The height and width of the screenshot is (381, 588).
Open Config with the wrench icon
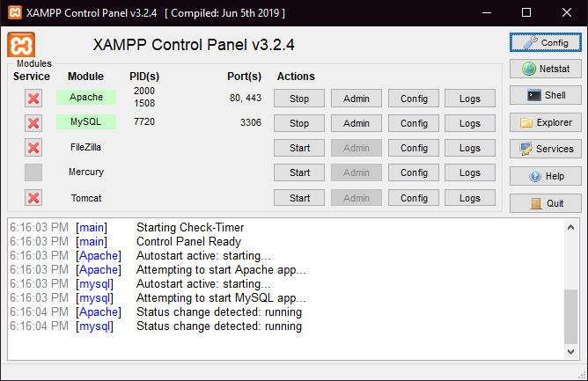click(x=546, y=42)
